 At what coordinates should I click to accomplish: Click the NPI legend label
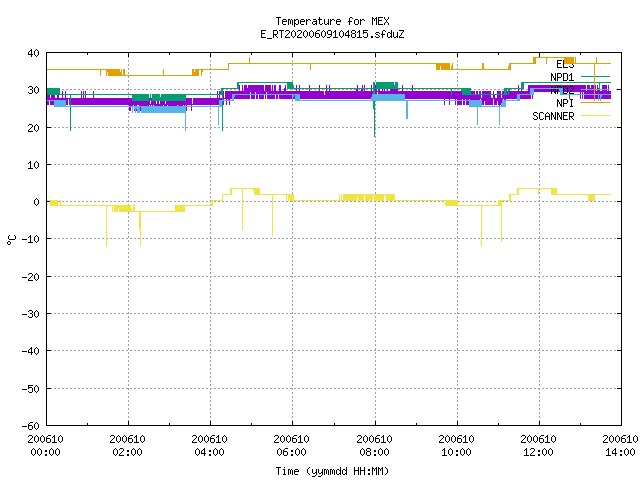tap(565, 103)
